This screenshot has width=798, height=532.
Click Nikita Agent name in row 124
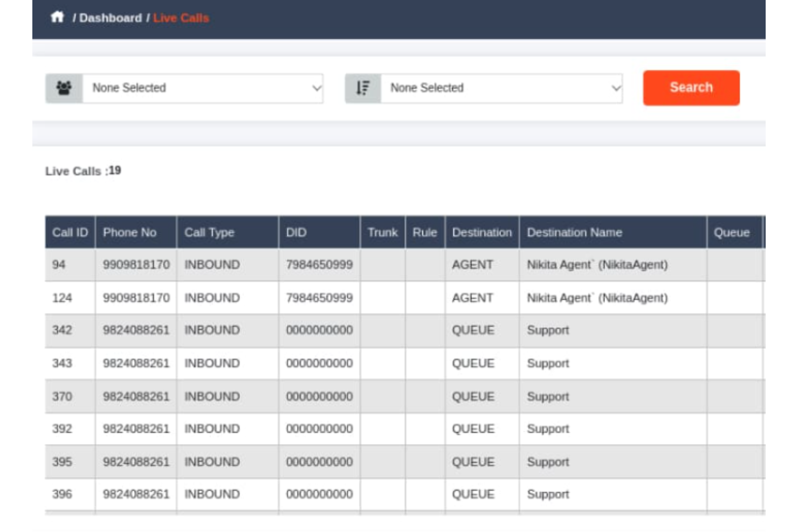coord(597,298)
